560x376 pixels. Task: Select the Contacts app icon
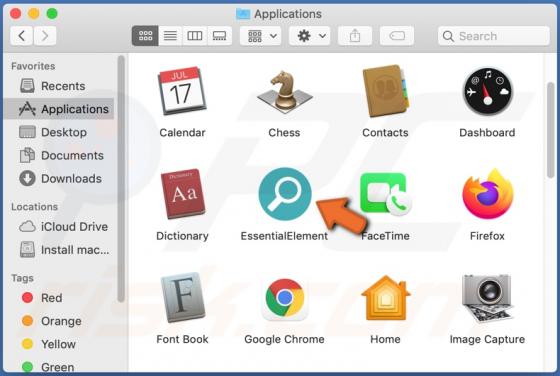click(385, 91)
